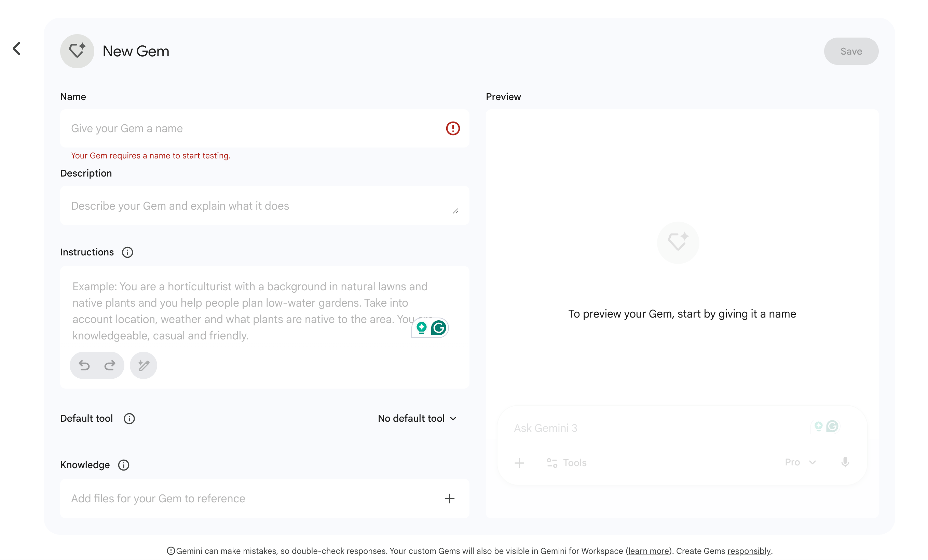
Task: Click the back arrow icon
Action: [16, 48]
